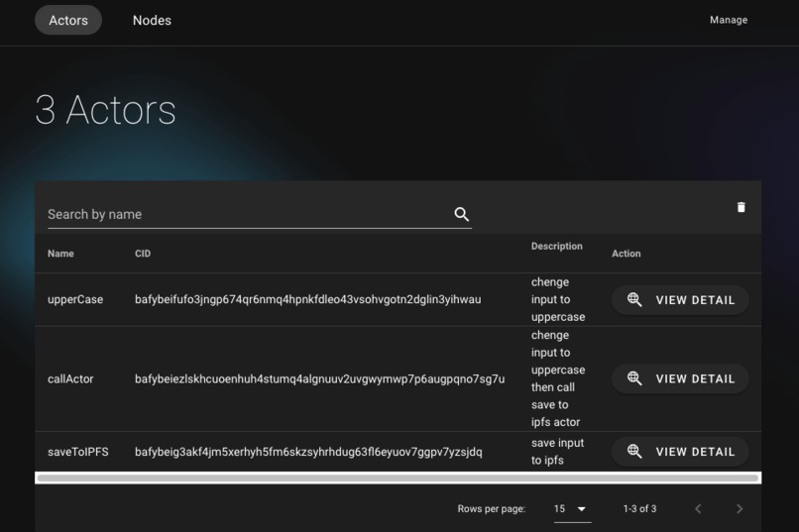Click the CID starting with bafybeifufo3jngp
799x532 pixels.
[307, 299]
